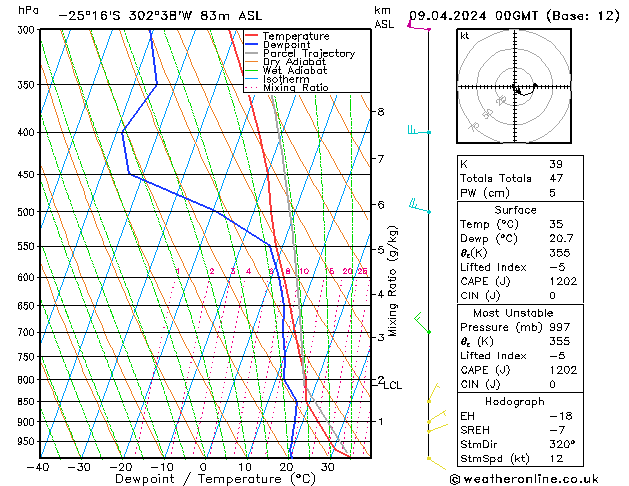Click the hPa unit label
Image resolution: width=629 pixels, height=486 pixels.
[28, 10]
